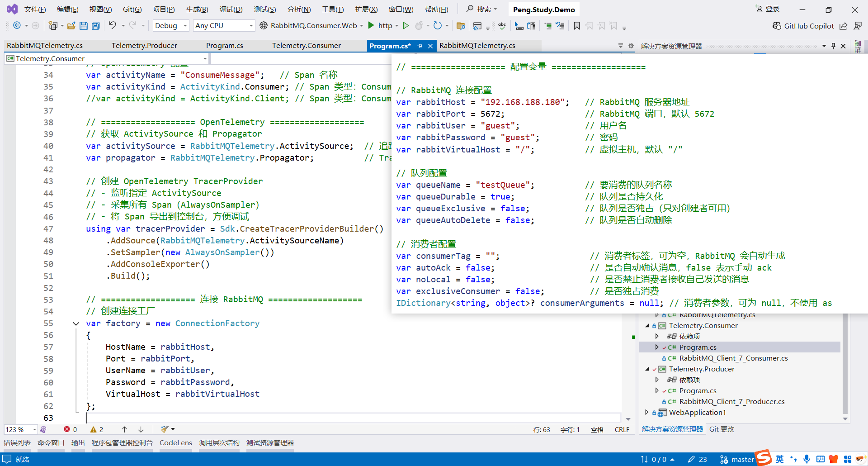The width and height of the screenshot is (868, 466).
Task: Open the Git 更改 panel tab
Action: [x=722, y=429]
